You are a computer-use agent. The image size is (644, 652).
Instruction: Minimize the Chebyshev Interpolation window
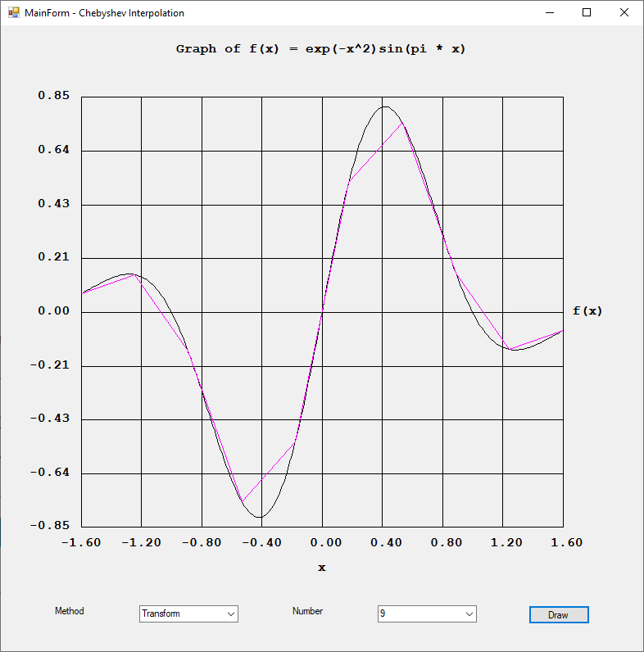tap(549, 13)
